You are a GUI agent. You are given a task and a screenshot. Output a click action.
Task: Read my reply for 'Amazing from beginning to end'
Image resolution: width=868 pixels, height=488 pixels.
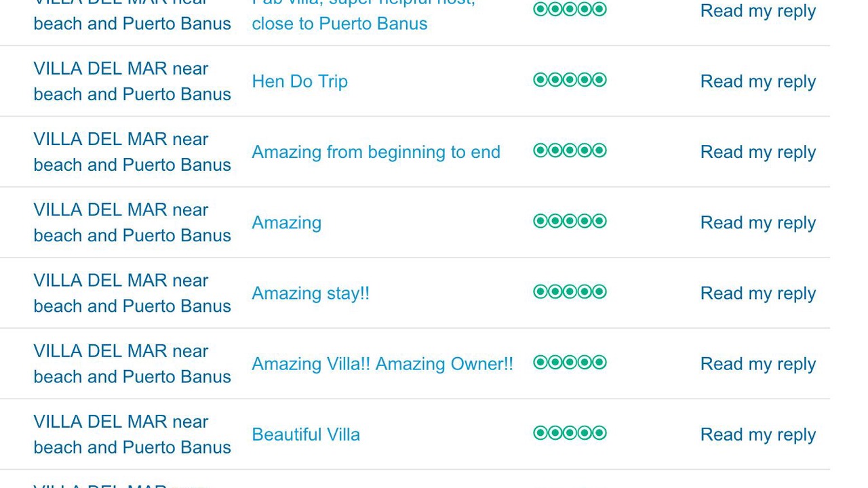tap(757, 152)
